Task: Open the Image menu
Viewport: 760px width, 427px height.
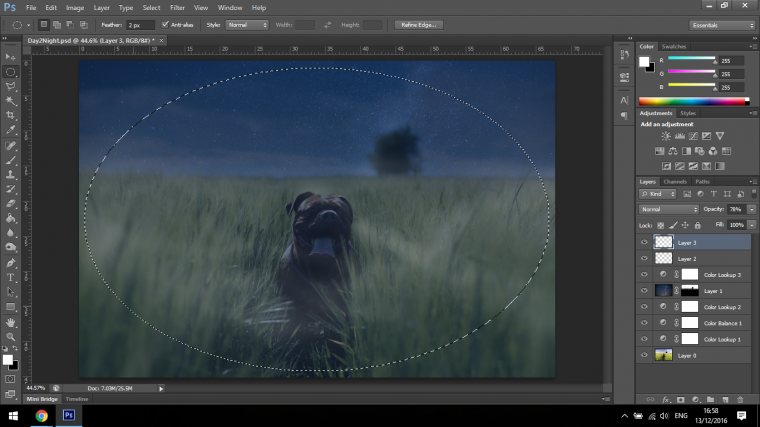Action: [75, 8]
